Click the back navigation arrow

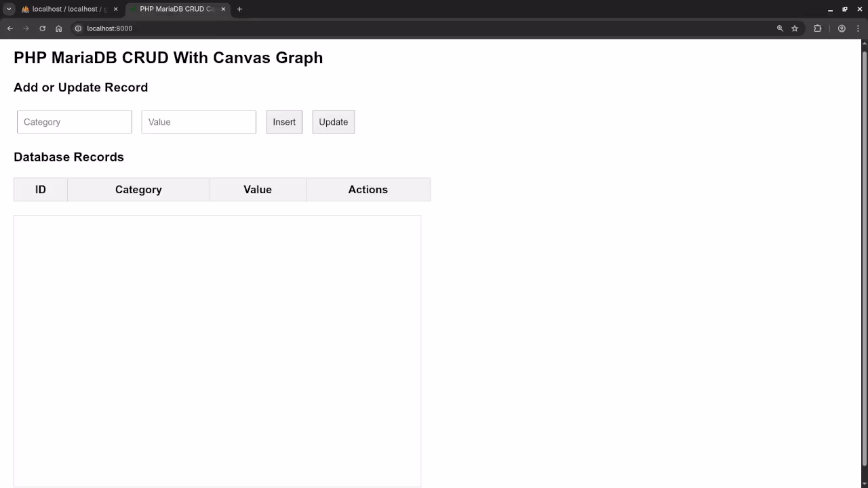tap(9, 28)
